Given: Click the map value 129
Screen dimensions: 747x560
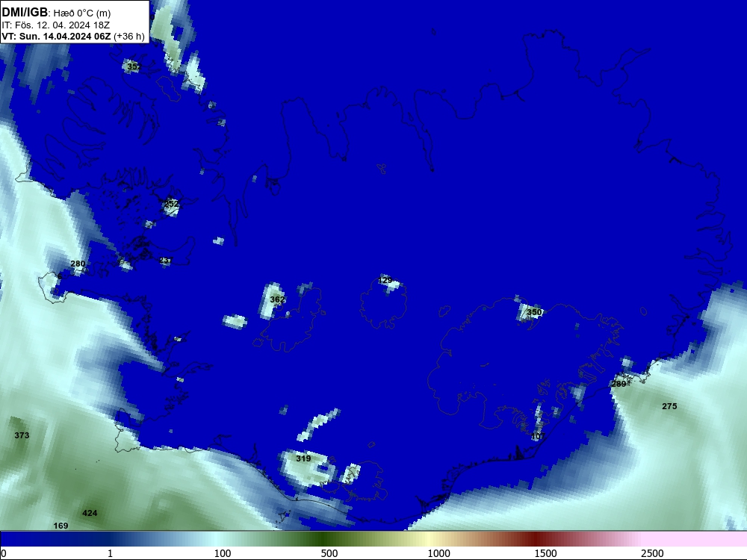Looking at the screenshot, I should pyautogui.click(x=385, y=281).
